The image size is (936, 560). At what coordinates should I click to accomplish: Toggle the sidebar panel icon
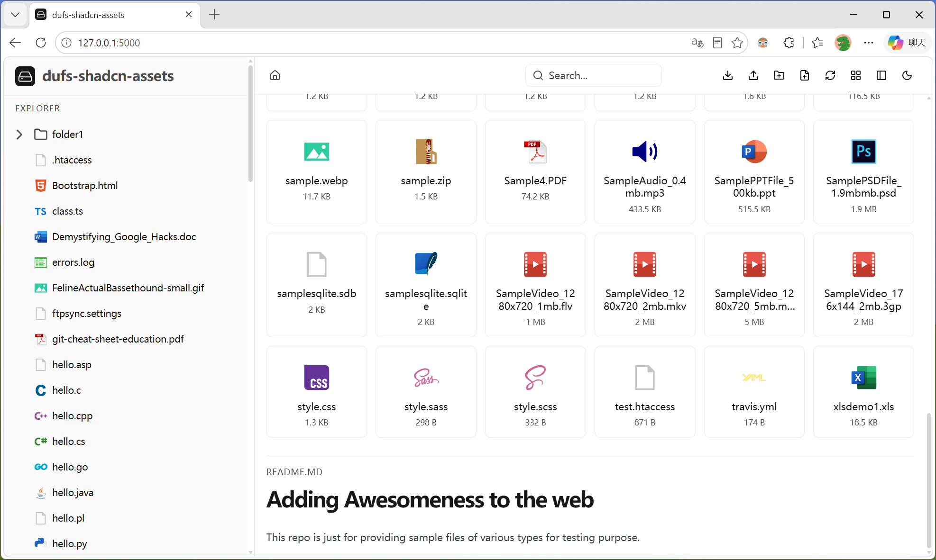881,75
